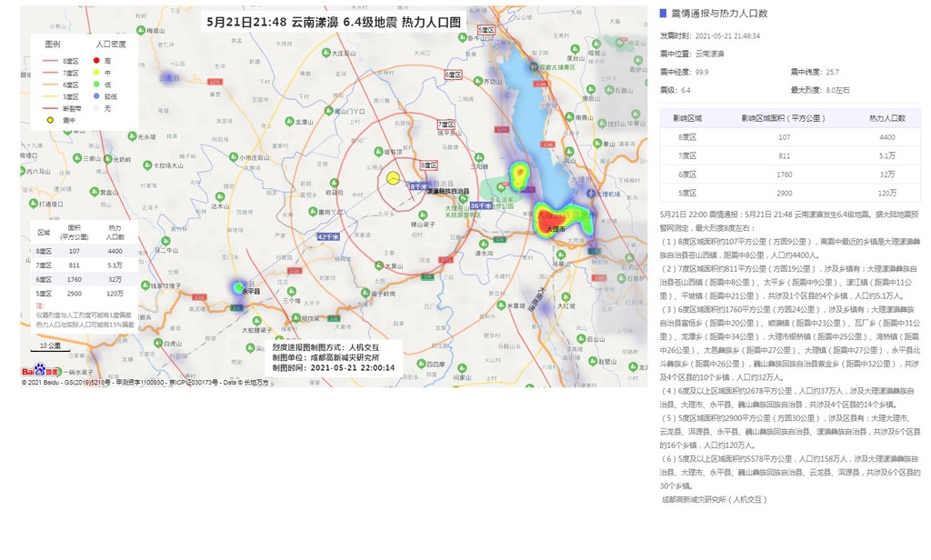Select the green 低 density legend dot
Viewport: 931px width, 560px height.
[97, 85]
